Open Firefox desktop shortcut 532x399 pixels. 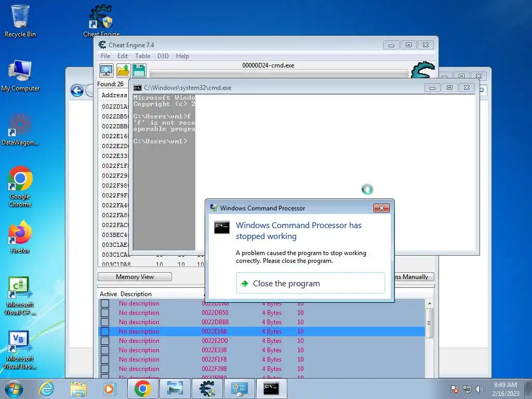(x=20, y=237)
